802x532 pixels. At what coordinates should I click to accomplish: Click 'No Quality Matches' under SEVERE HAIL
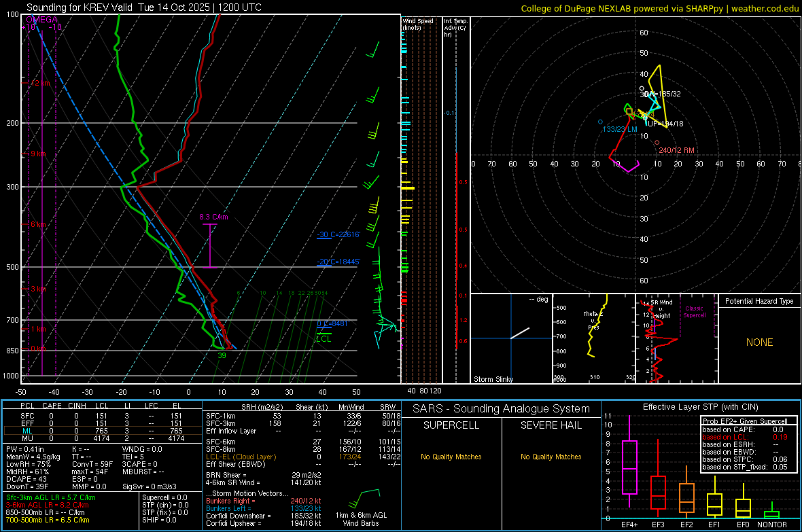click(x=551, y=457)
